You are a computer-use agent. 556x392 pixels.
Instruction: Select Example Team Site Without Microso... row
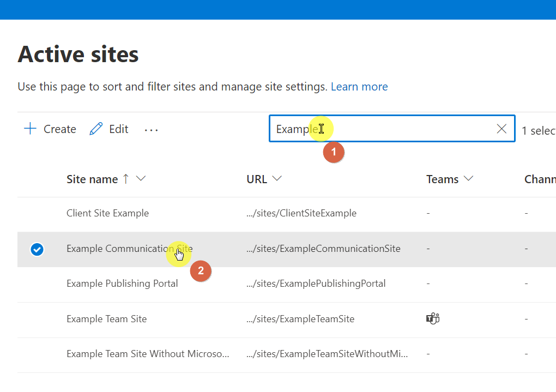point(287,355)
